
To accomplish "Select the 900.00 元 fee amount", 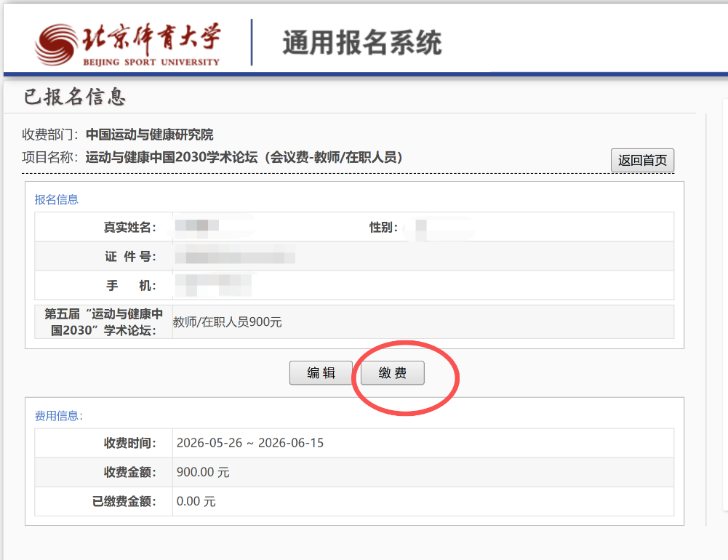I will click(203, 472).
